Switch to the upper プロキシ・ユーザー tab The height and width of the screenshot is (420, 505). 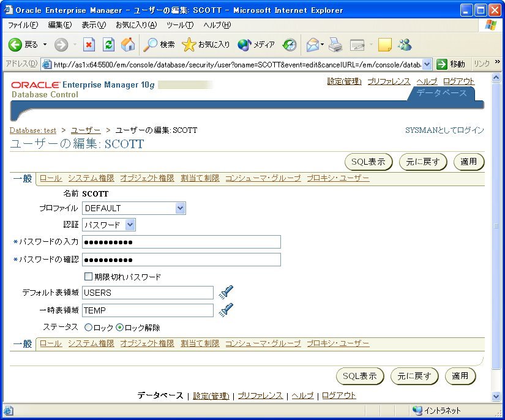pos(338,178)
